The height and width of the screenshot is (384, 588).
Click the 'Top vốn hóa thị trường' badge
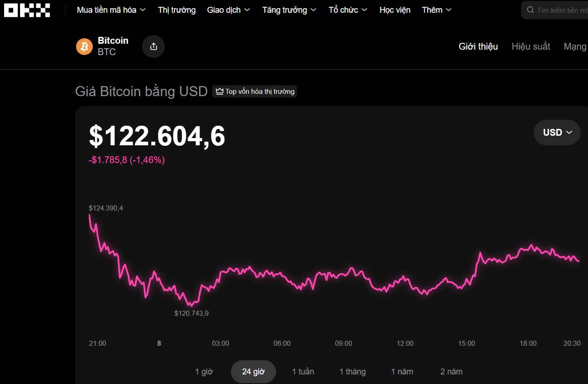[x=254, y=91]
